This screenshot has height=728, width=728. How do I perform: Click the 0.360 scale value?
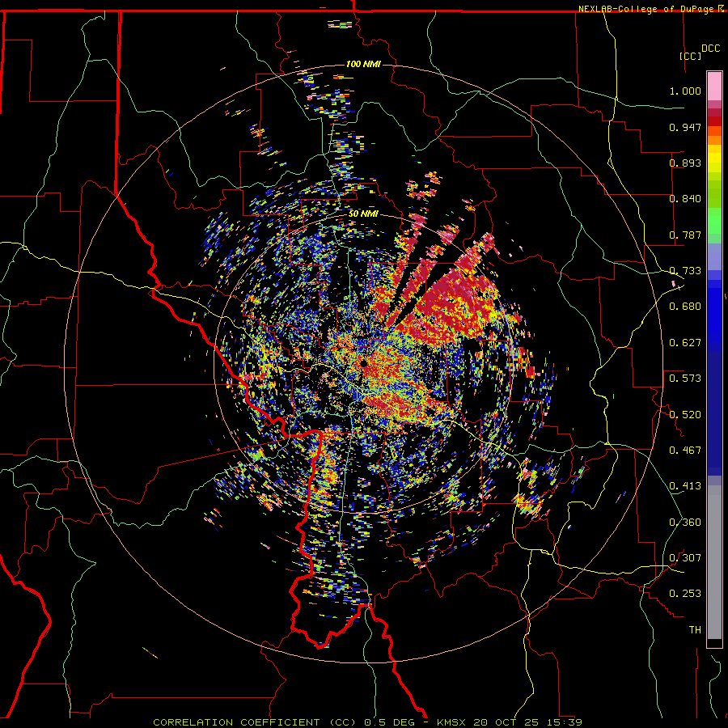point(685,522)
